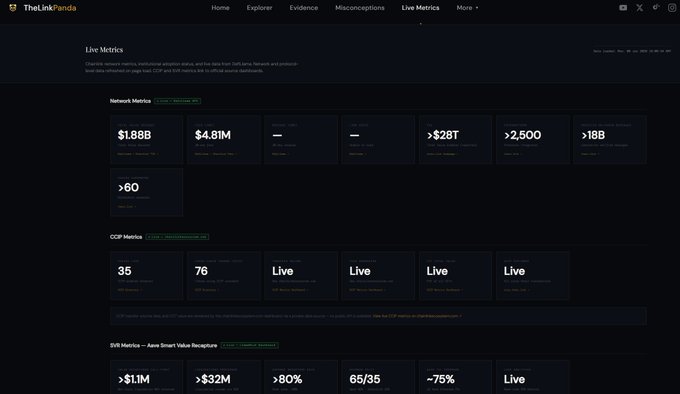Image resolution: width=680 pixels, height=394 pixels.
Task: Open source link under $1.88B value
Action: 138,154
